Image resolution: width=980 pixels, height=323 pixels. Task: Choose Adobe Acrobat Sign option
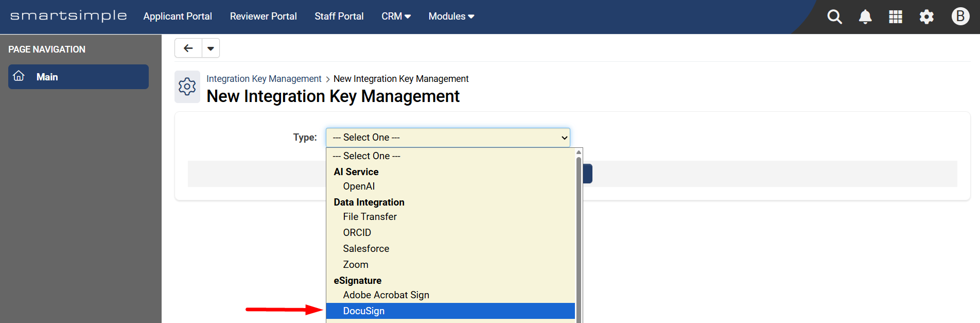[450, 295]
